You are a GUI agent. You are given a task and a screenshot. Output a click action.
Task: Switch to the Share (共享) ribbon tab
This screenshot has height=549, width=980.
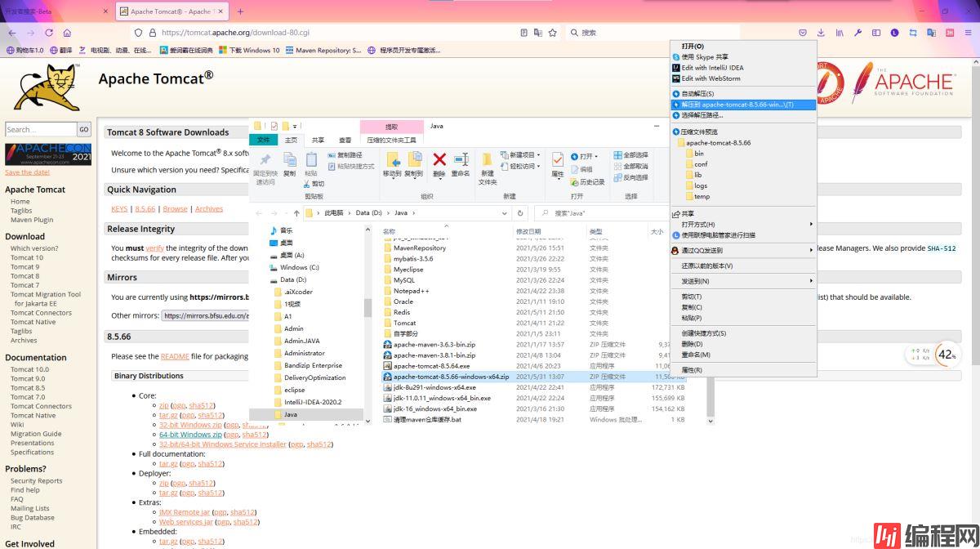click(x=318, y=140)
